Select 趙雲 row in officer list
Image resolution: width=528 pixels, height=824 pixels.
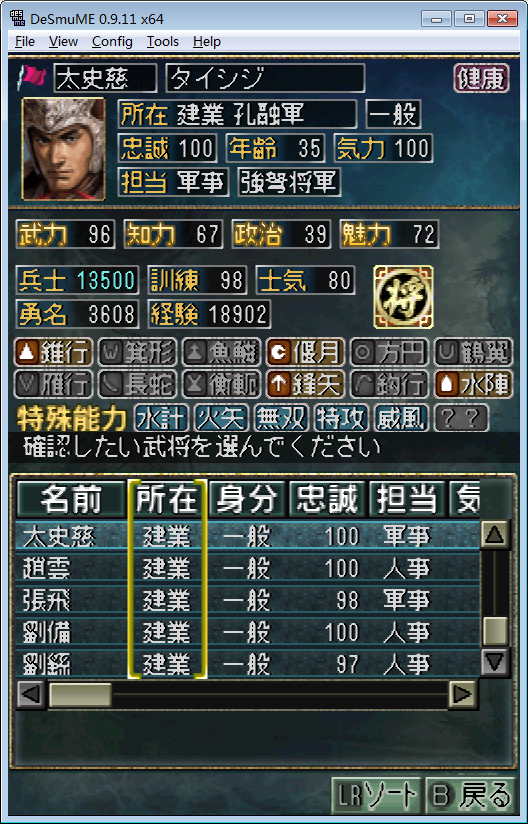coord(247,568)
